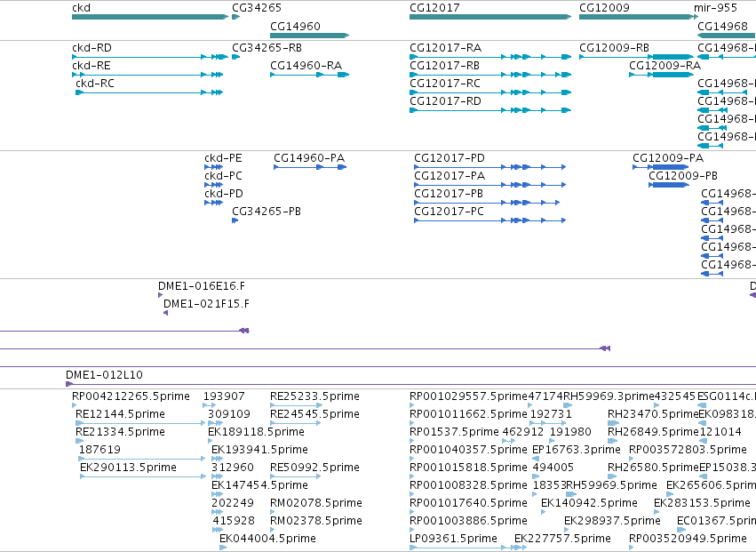Click the CG12017-PD coding sequence

point(450,158)
